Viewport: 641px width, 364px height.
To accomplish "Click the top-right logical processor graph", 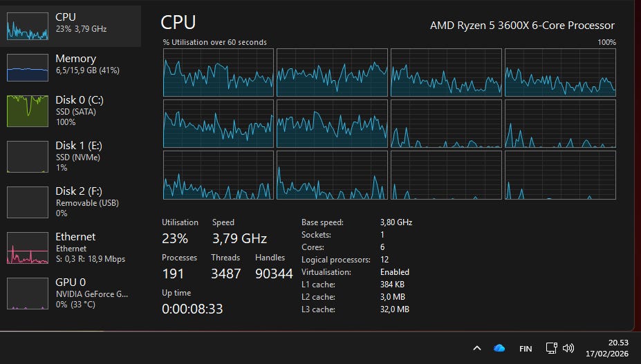I will point(560,73).
